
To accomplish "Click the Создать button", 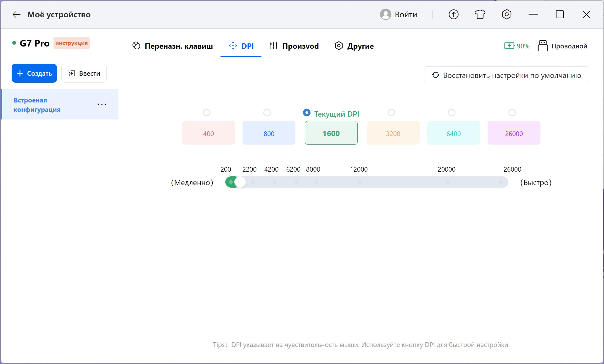I will (x=34, y=73).
